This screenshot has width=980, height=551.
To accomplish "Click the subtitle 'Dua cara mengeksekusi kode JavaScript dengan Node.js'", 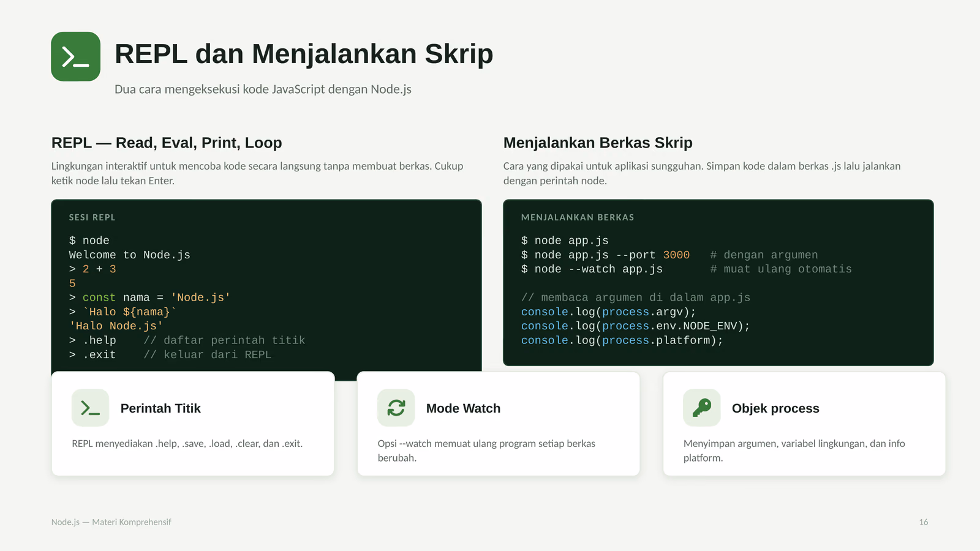I will point(263,89).
